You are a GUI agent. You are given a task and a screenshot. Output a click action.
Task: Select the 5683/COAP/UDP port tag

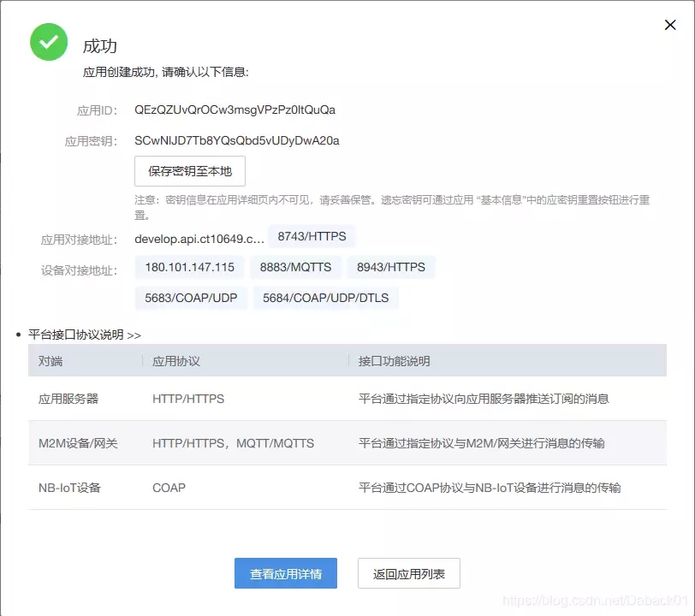[190, 298]
